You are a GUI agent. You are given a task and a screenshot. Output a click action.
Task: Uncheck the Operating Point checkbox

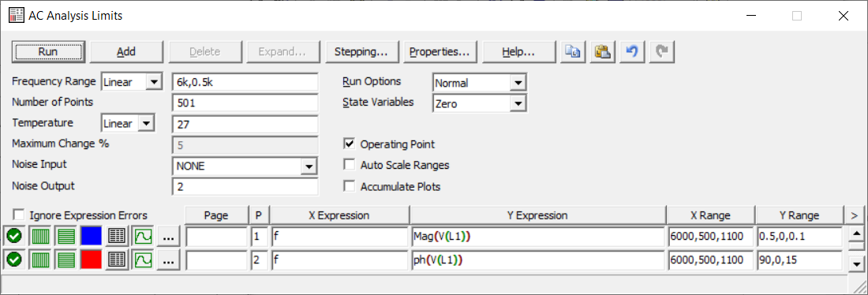coord(349,144)
